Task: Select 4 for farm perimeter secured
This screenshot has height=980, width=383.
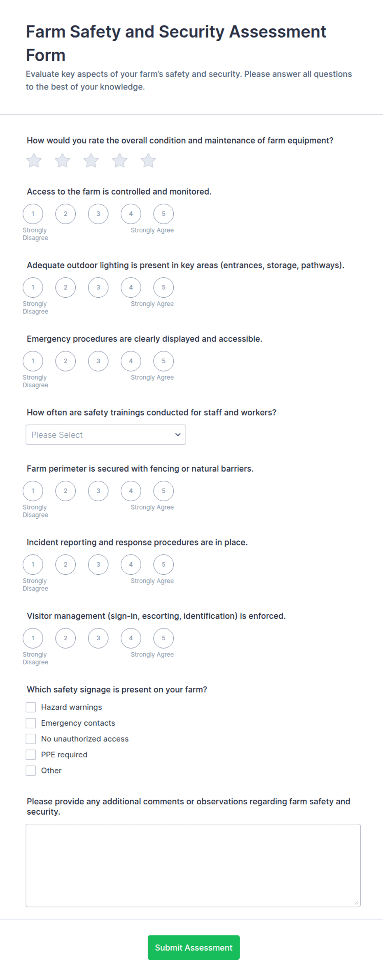Action: (131, 491)
